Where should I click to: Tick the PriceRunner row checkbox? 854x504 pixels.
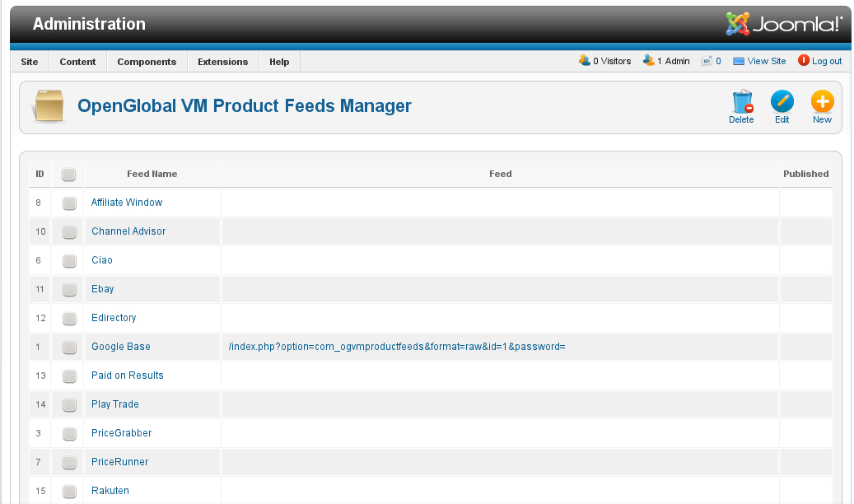pyautogui.click(x=69, y=463)
